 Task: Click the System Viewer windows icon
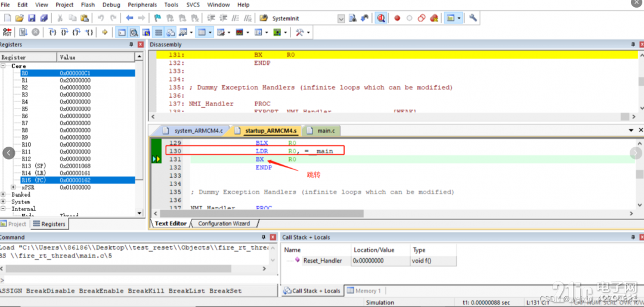277,32
